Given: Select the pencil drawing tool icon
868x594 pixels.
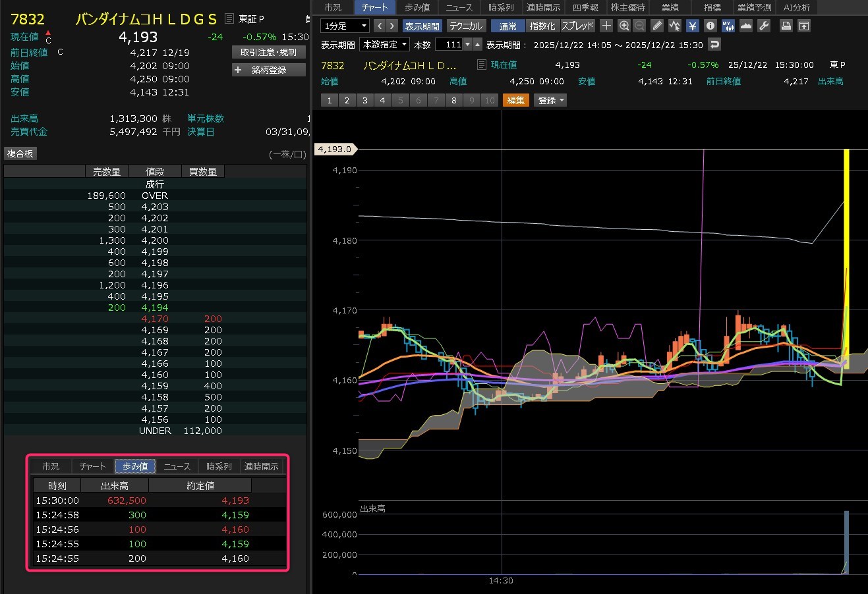Looking at the screenshot, I should coord(657,26).
